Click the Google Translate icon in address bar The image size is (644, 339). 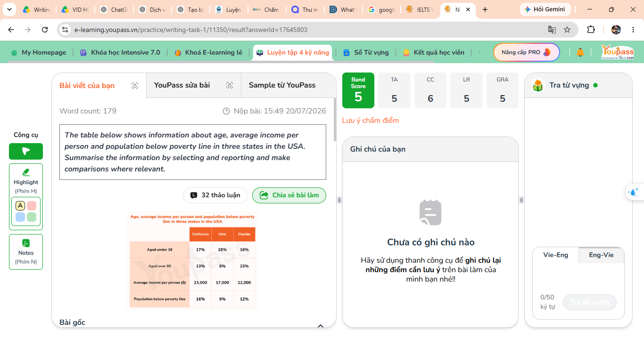552,30
